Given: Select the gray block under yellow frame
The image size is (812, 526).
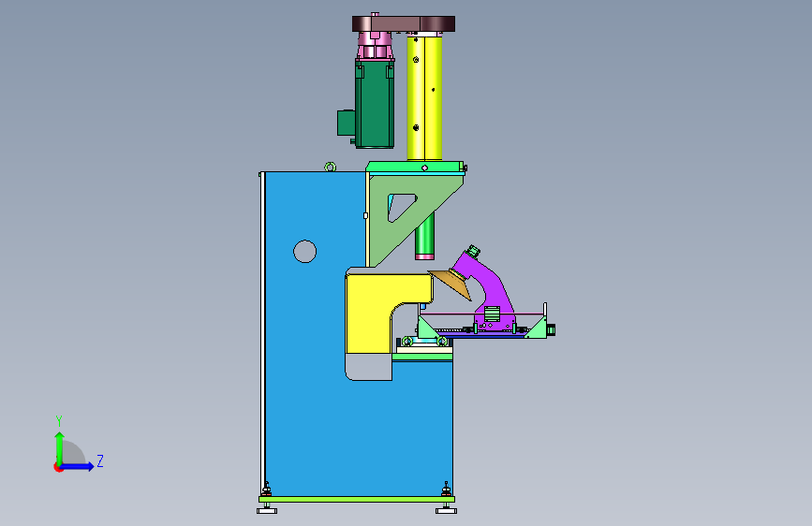Looking at the screenshot, I should 368,367.
